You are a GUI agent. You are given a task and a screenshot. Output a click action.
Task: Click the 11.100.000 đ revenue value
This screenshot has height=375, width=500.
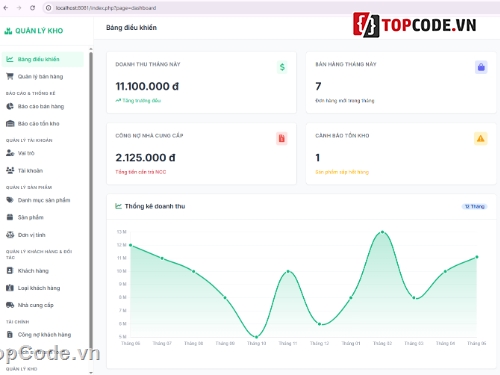(x=147, y=86)
